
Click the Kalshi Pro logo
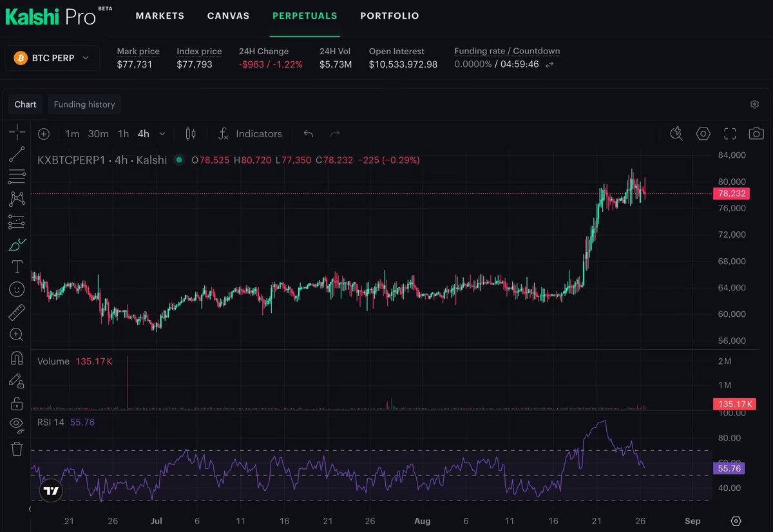58,15
